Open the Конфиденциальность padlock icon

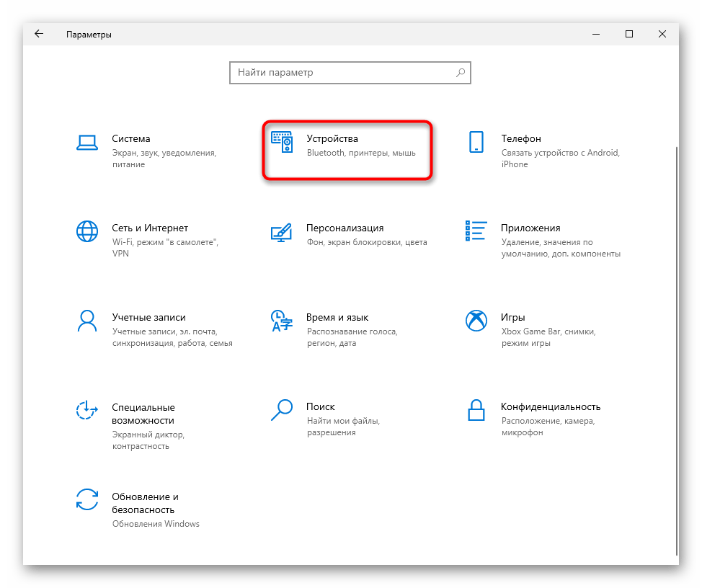click(476, 410)
